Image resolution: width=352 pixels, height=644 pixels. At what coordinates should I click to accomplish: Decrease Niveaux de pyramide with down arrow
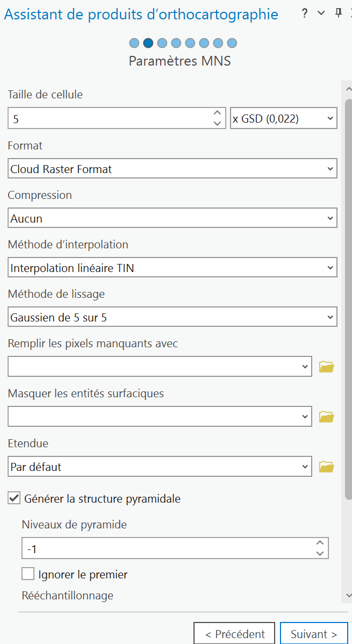point(320,554)
